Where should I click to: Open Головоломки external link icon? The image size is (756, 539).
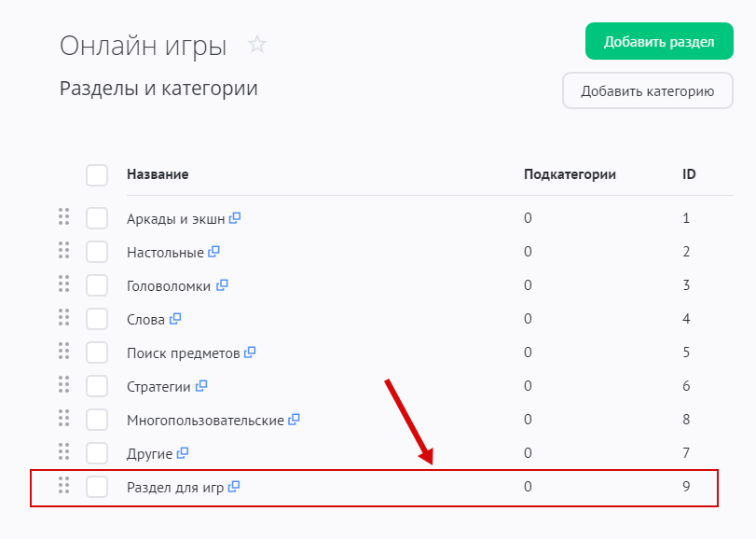[222, 285]
